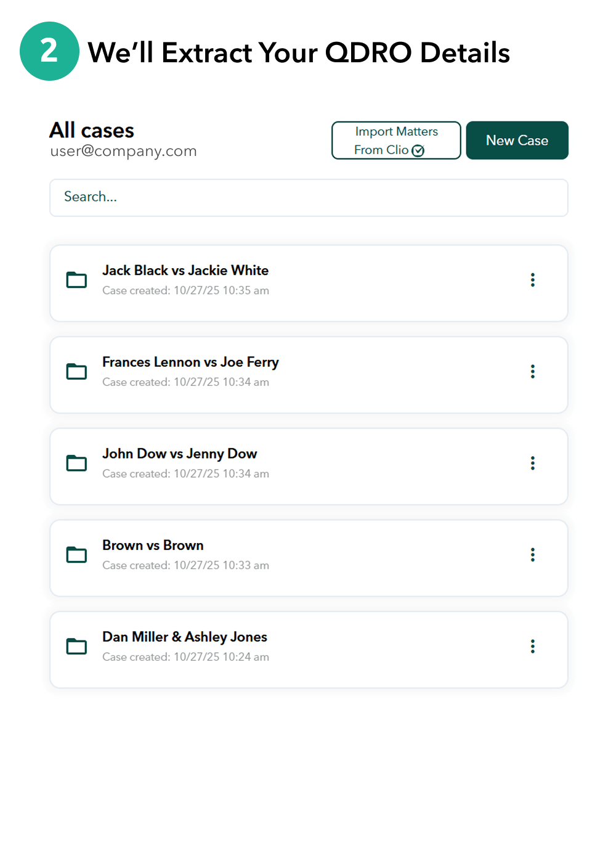Select the folder icon for John Dow vs Jenny Dow
Screen dimensions: 616x863
[x=76, y=463]
